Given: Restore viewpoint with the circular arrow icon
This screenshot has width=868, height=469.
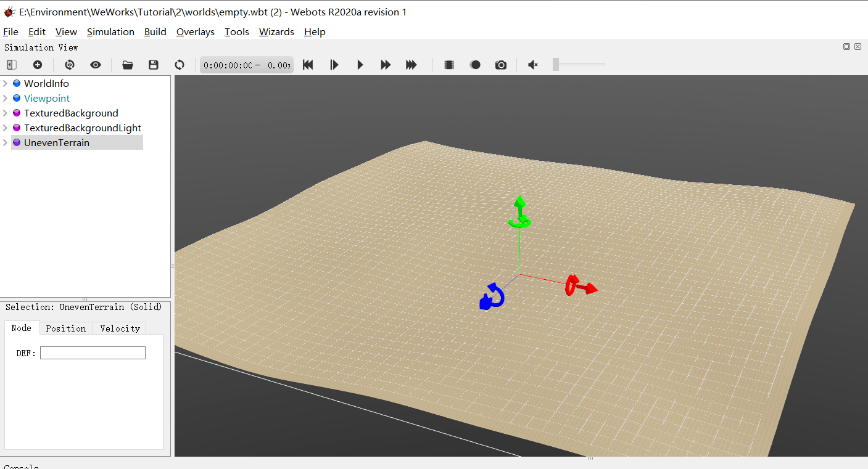Looking at the screenshot, I should (69, 65).
